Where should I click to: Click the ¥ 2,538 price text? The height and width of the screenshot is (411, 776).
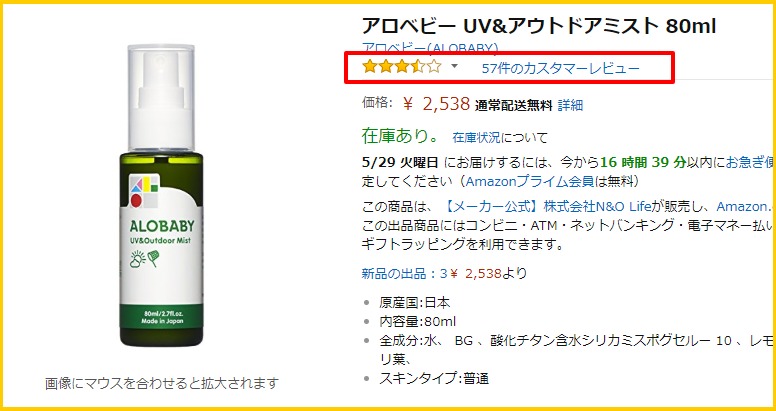click(x=436, y=104)
